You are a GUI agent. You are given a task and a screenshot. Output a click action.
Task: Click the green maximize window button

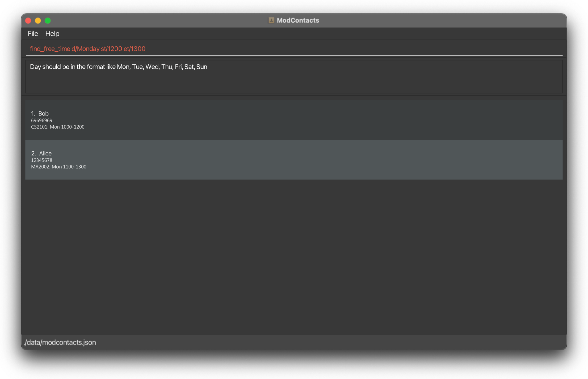coord(48,20)
